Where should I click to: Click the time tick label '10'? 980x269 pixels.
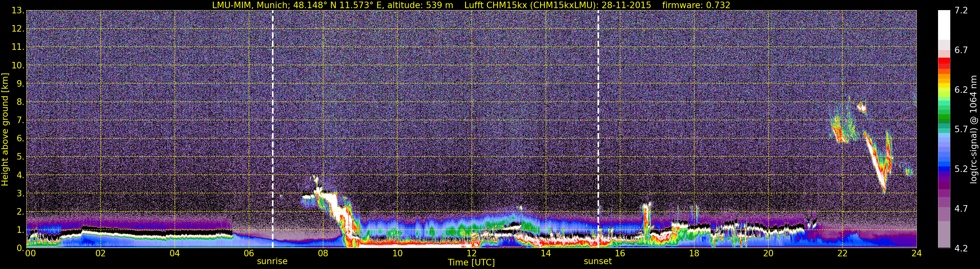[397, 253]
